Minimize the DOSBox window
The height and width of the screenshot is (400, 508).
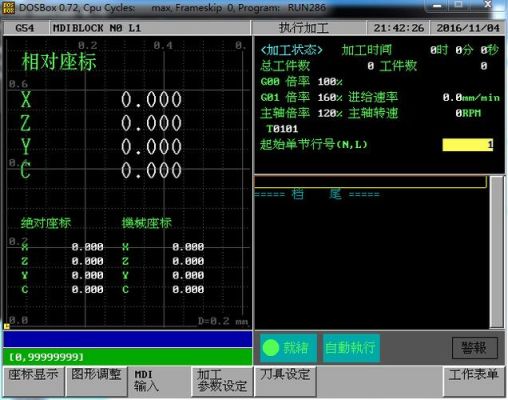click(x=437, y=5)
